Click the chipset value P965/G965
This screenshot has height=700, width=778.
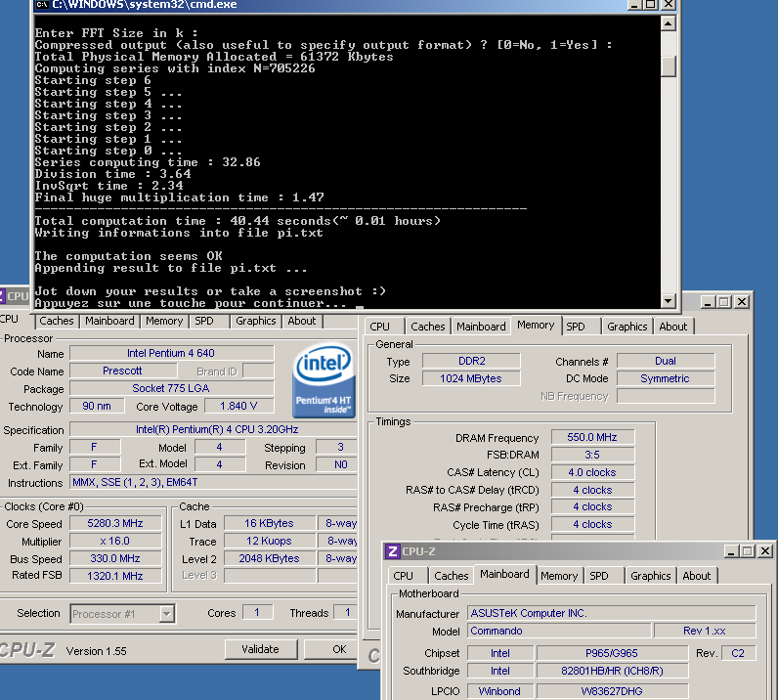pyautogui.click(x=612, y=653)
